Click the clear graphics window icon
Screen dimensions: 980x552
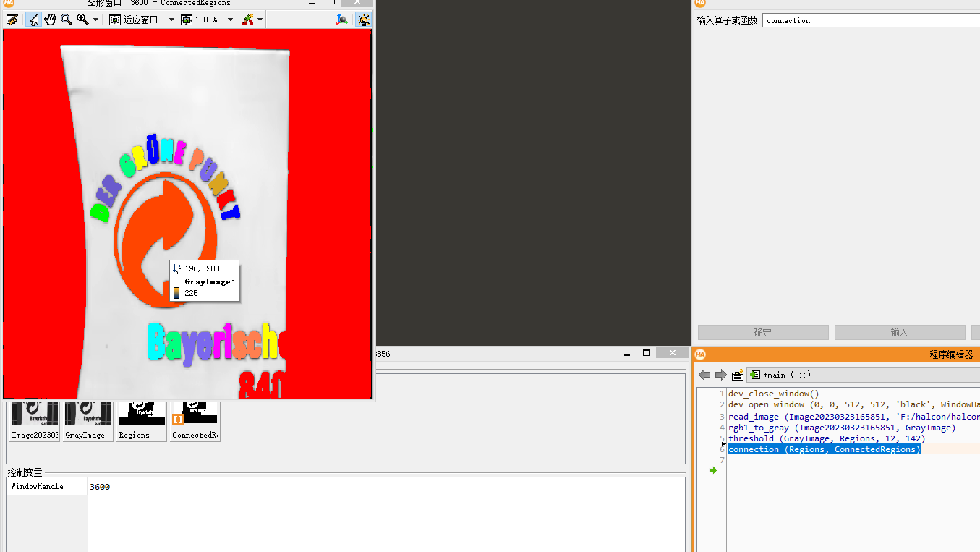click(x=12, y=20)
